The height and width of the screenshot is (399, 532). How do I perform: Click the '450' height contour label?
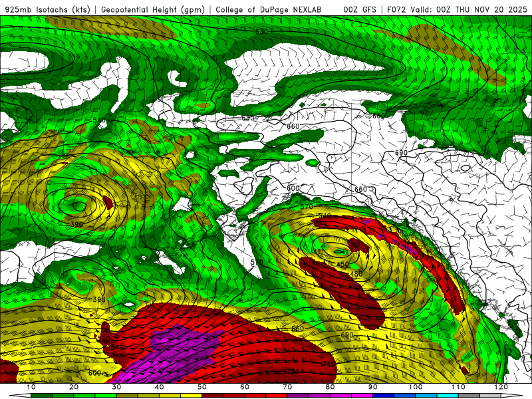pos(342,264)
